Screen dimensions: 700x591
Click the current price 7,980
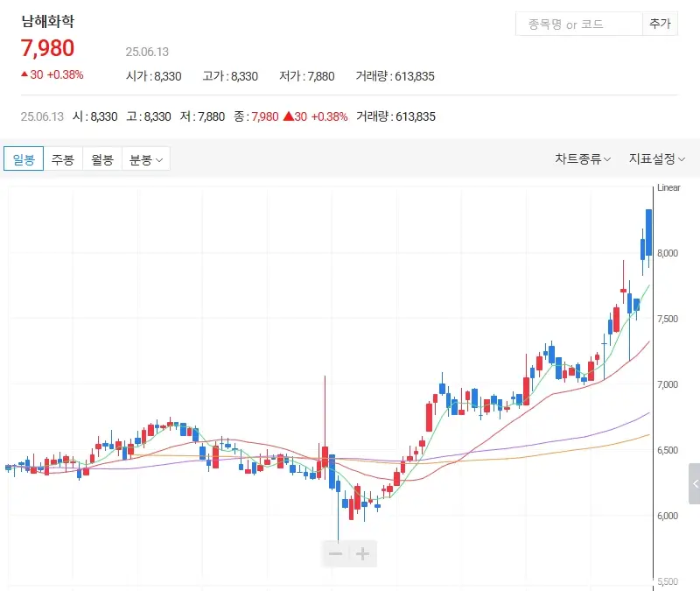pyautogui.click(x=47, y=48)
